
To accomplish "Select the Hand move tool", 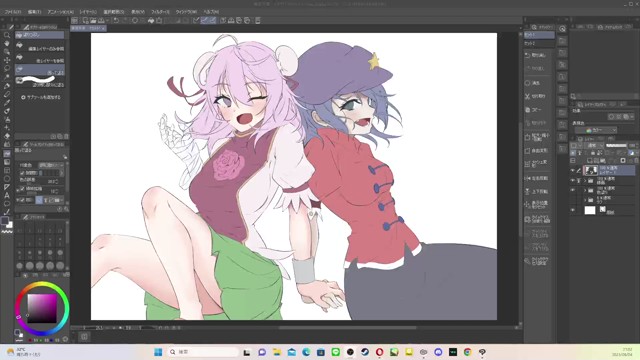I will point(7,43).
